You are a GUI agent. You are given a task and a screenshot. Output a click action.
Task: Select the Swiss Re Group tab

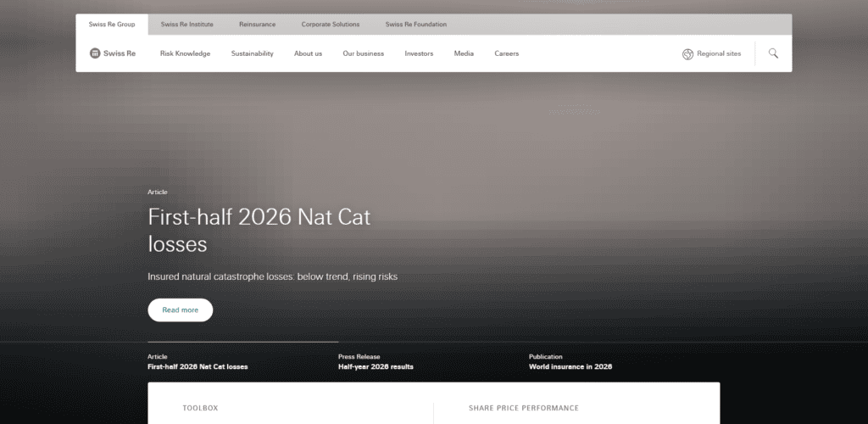tap(112, 25)
